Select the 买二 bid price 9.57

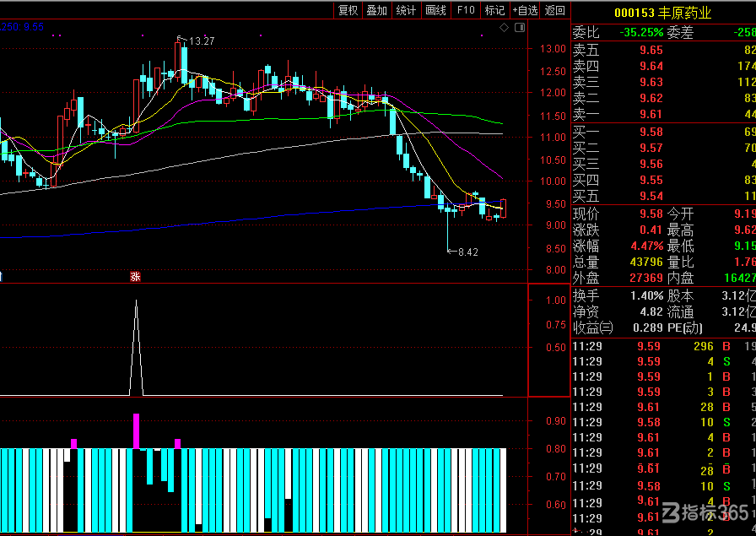point(651,148)
